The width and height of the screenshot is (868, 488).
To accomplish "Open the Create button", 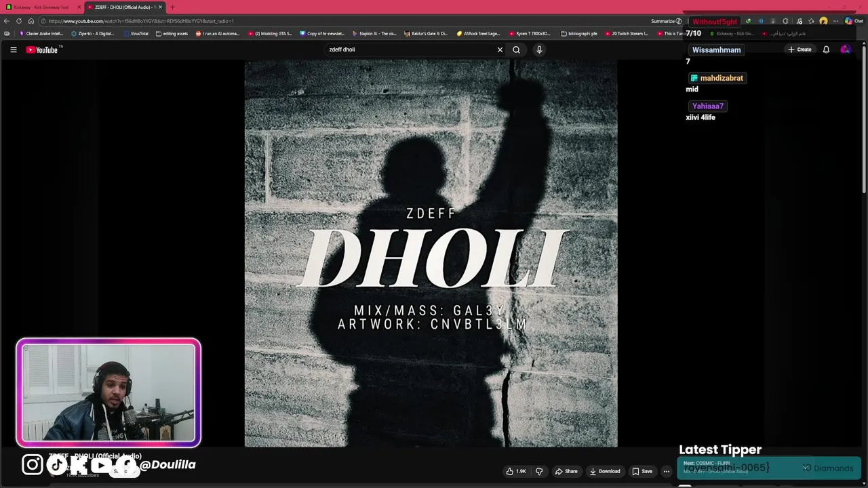I will click(800, 49).
